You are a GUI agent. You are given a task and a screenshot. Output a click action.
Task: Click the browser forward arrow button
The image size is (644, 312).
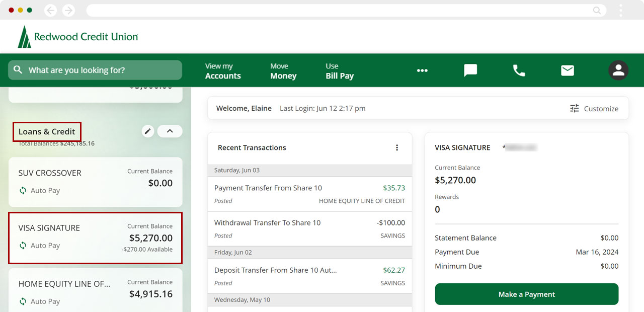(68, 10)
